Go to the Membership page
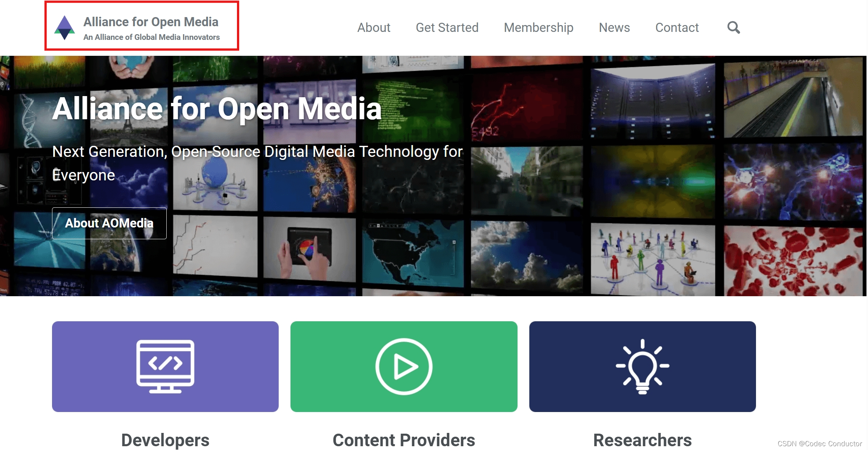This screenshot has width=868, height=450. [x=538, y=27]
